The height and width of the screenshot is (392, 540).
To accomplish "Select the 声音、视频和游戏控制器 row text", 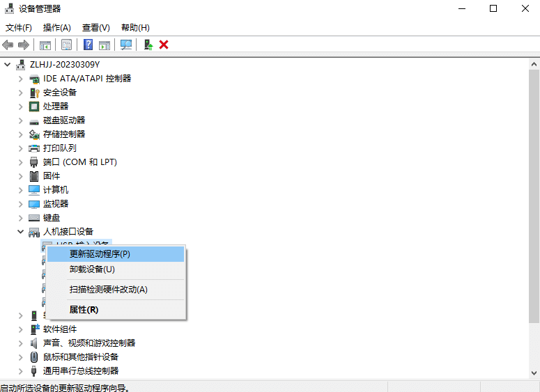I will [x=89, y=343].
